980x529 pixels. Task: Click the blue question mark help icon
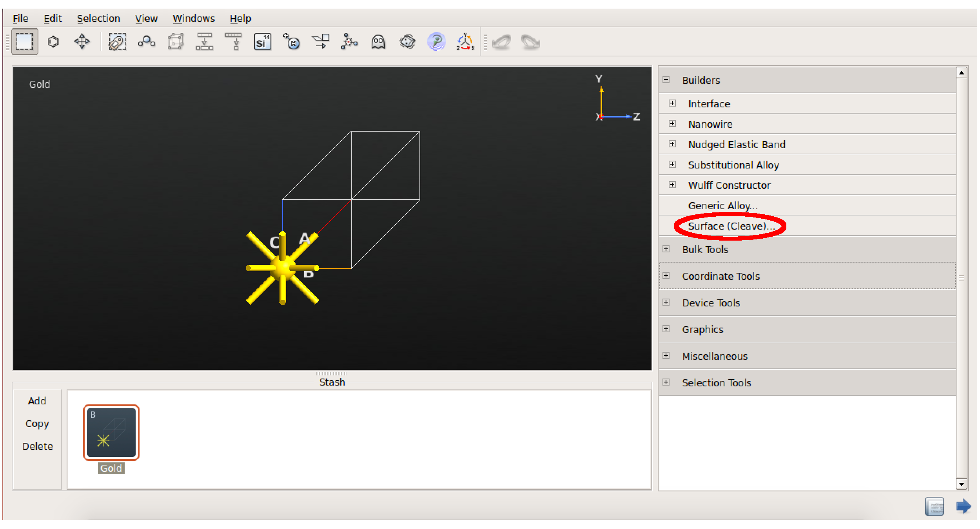pyautogui.click(x=436, y=42)
